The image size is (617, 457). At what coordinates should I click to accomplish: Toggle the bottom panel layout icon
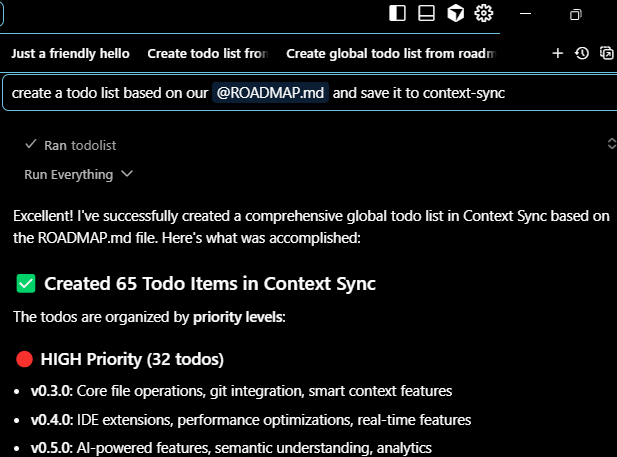click(427, 13)
